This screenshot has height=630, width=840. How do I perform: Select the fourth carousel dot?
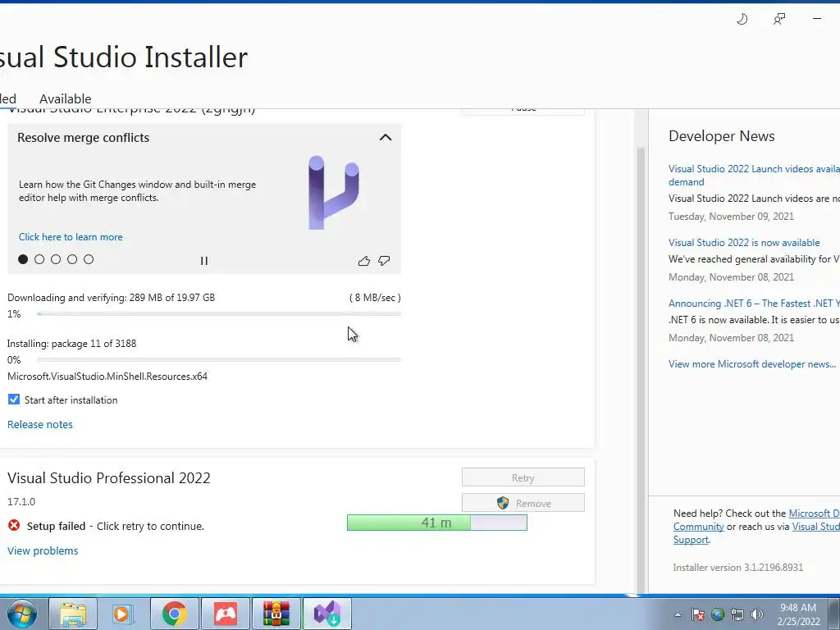pos(72,259)
